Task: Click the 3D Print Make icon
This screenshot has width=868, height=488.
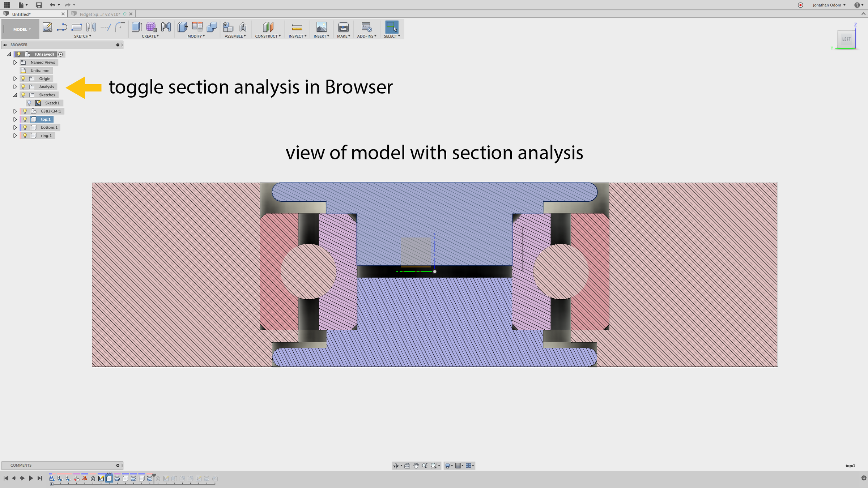Action: 343,27
